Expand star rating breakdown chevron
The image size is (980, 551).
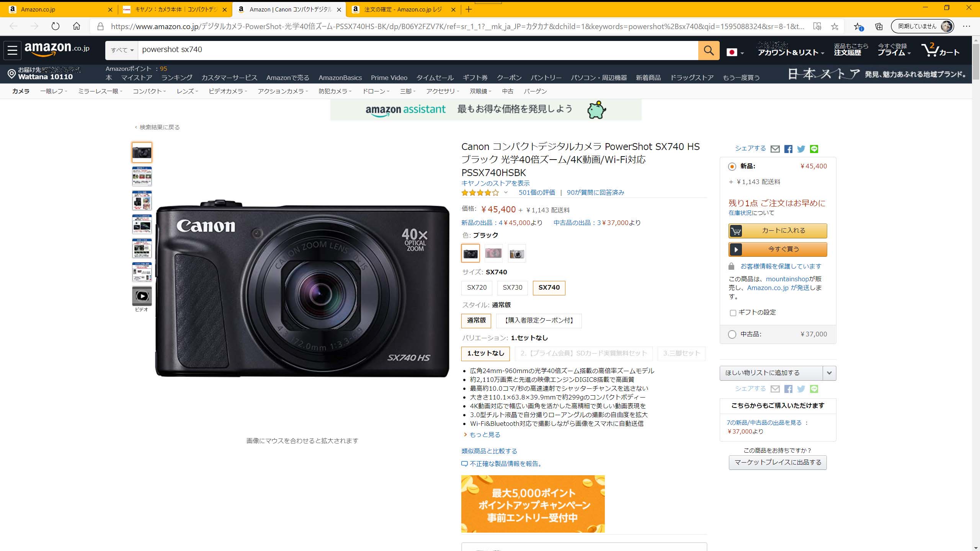tap(506, 192)
